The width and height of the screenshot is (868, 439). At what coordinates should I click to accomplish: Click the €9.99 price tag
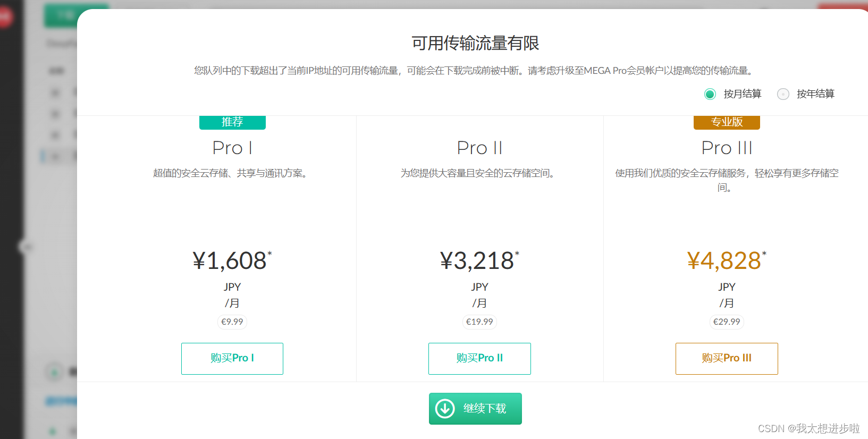click(232, 322)
